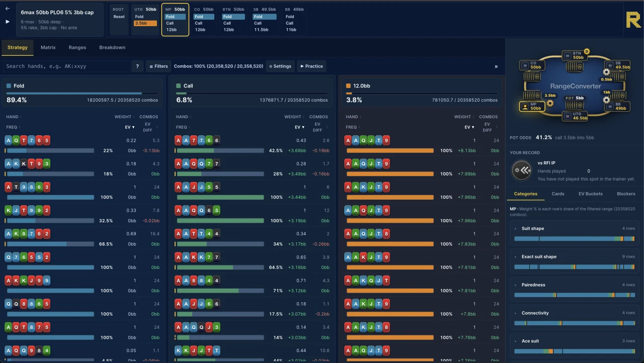Click the game title 6max 50bb PLO6 card
The height and width of the screenshot is (363, 644).
(x=60, y=20)
